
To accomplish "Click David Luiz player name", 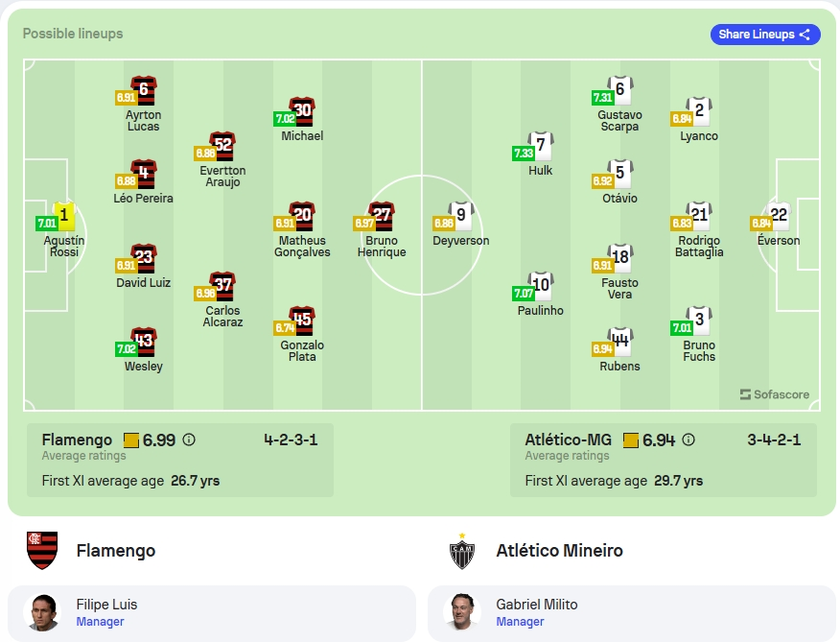I will click(144, 283).
